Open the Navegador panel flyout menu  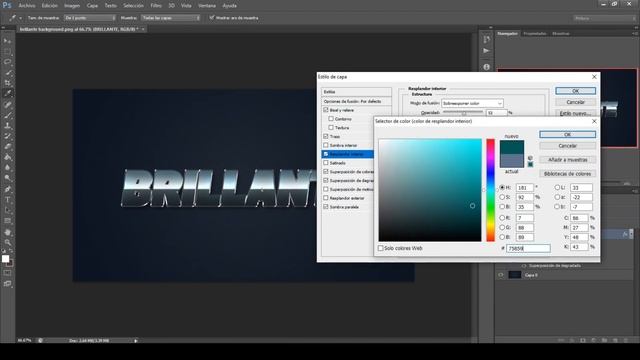[x=636, y=33]
